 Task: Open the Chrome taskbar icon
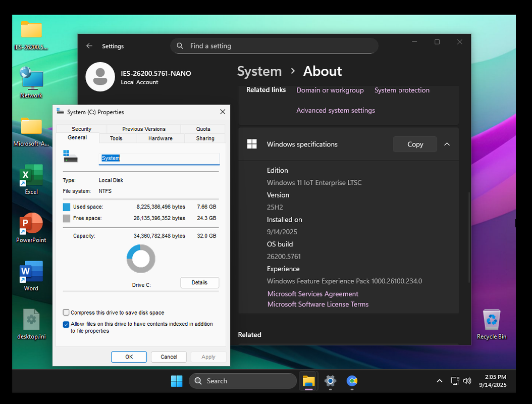coord(352,381)
